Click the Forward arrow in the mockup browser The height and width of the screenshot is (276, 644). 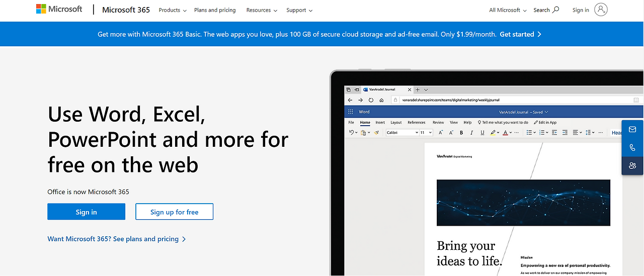360,100
